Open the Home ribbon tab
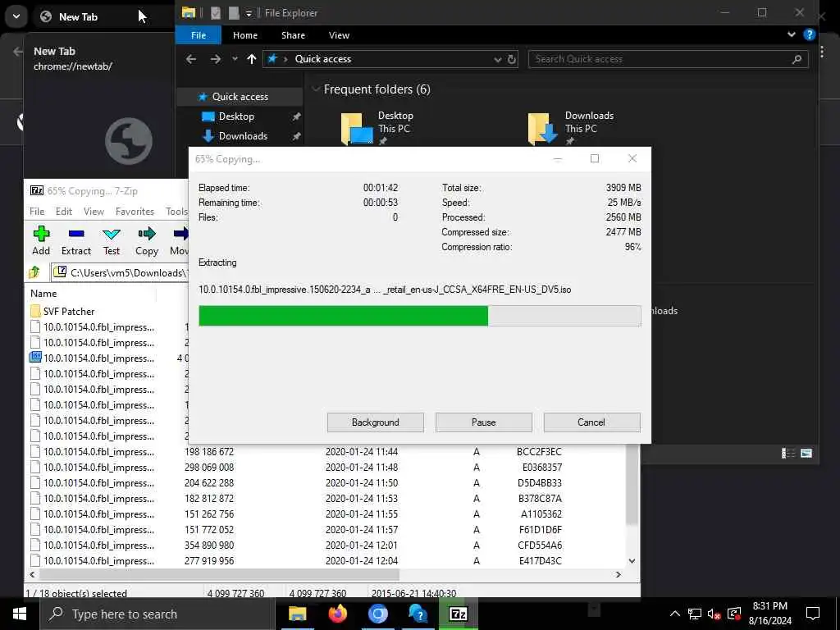The image size is (840, 630). pyautogui.click(x=245, y=35)
